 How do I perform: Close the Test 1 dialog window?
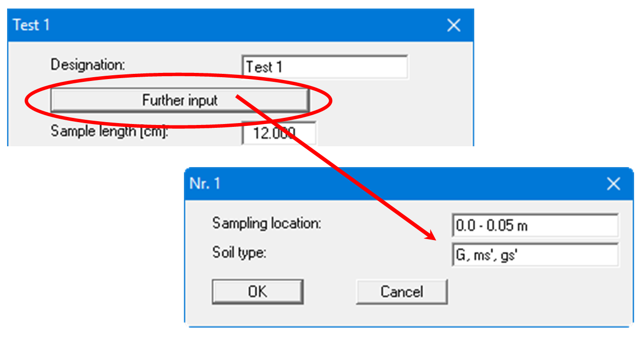tap(453, 26)
